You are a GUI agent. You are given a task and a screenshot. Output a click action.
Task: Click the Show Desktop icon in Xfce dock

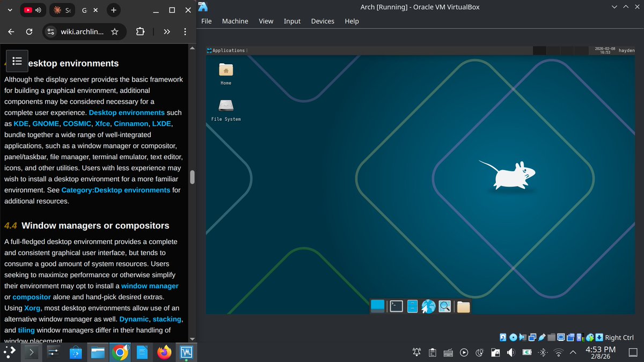(x=378, y=306)
